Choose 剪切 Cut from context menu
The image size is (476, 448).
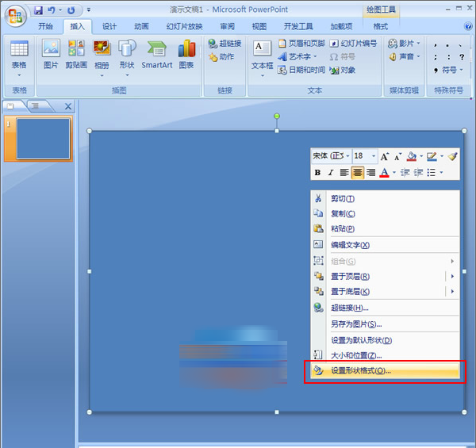385,199
